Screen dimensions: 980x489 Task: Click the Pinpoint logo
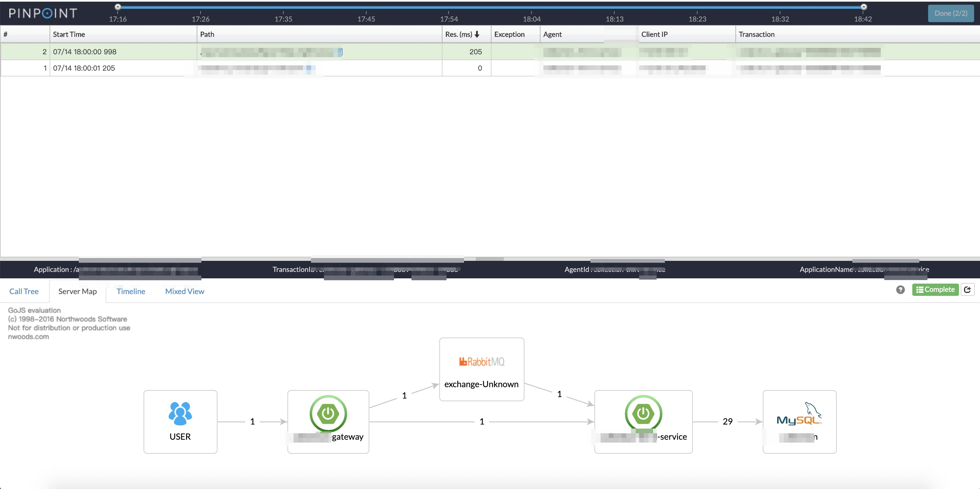click(43, 13)
